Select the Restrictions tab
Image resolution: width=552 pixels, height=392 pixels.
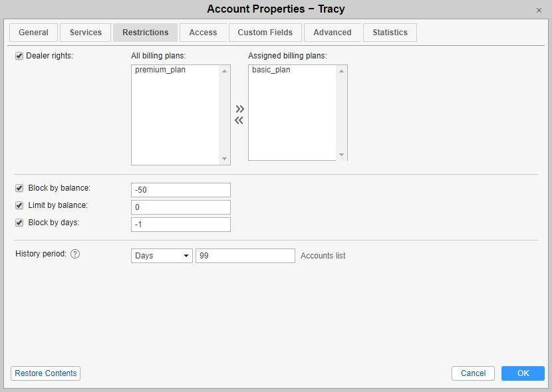click(146, 33)
